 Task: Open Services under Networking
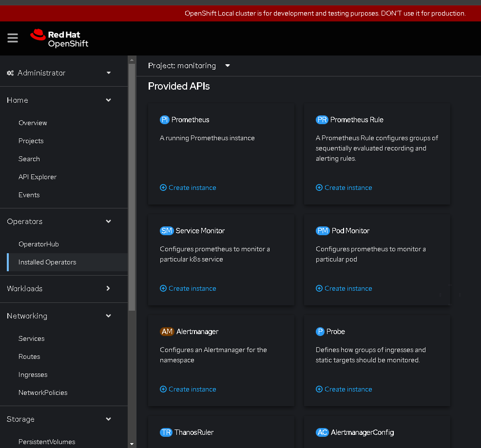[x=32, y=338]
